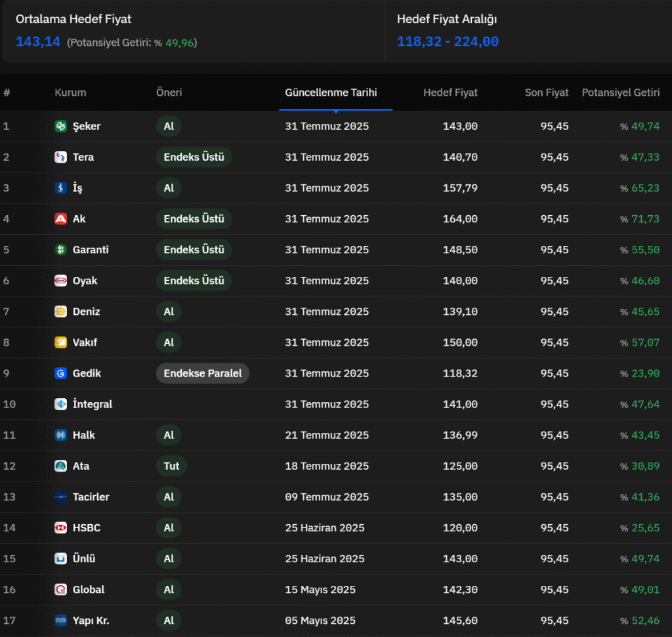Open the Yapı Kr. institution name

(x=91, y=621)
